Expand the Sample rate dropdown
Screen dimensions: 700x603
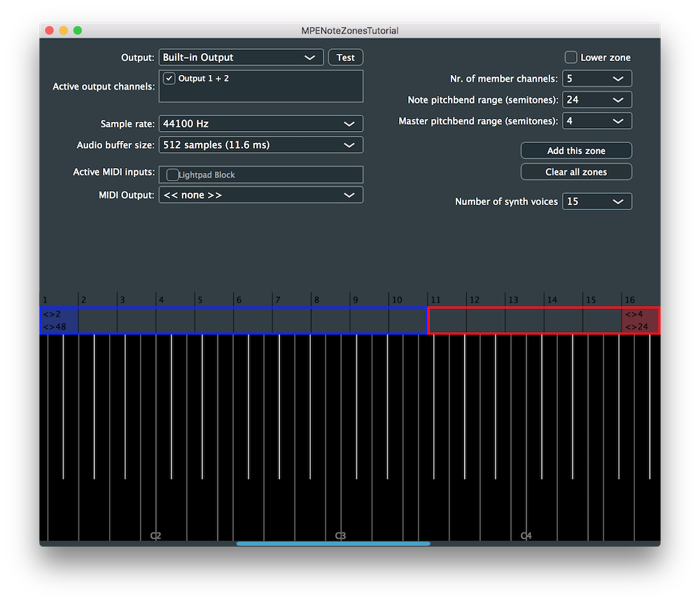click(x=260, y=124)
